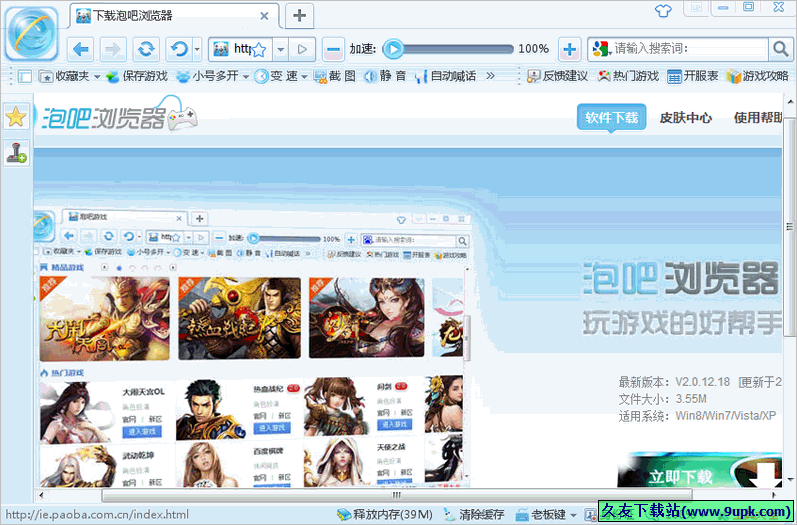Click the 大闹天宫 game banner thumbnail
This screenshot has height=525, width=797.
point(105,319)
